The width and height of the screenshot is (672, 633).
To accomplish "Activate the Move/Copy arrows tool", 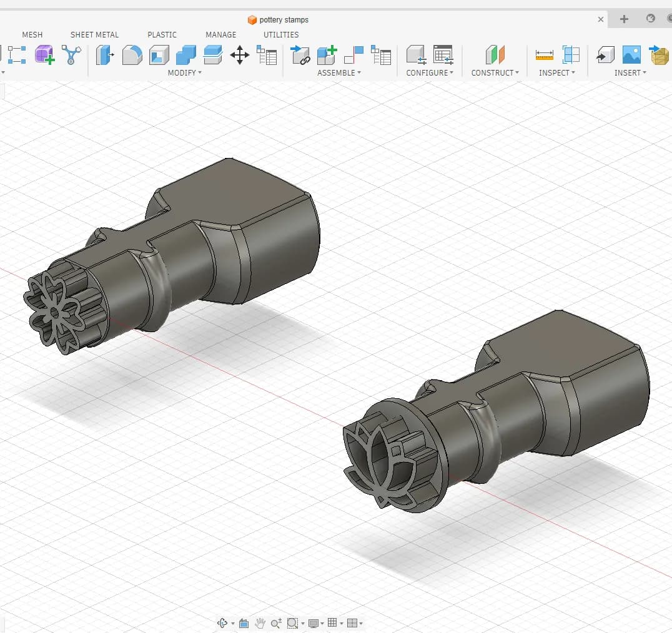I will [x=240, y=55].
